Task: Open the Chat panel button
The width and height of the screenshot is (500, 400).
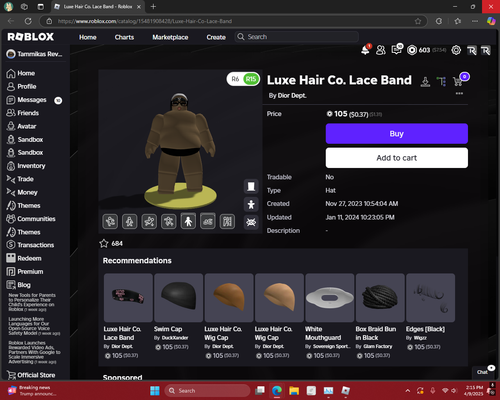Action: [x=483, y=372]
